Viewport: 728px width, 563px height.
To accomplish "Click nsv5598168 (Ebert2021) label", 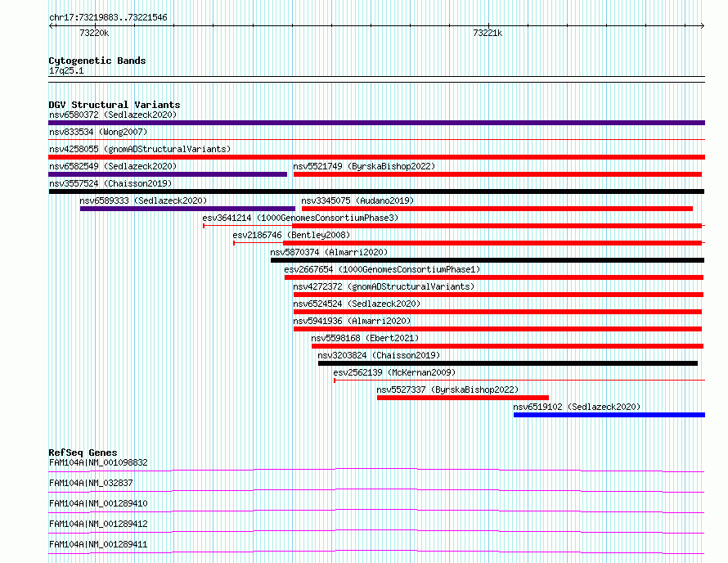I will tap(365, 338).
